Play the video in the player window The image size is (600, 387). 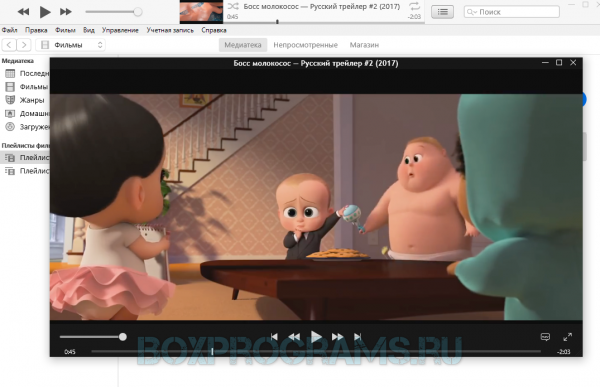(x=316, y=337)
